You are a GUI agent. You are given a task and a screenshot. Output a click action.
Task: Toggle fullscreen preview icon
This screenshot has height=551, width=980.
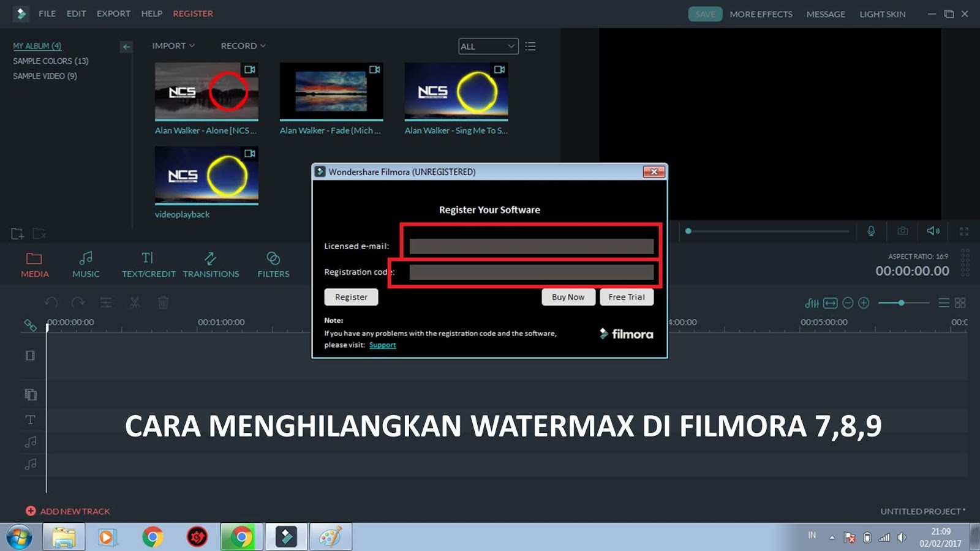pos(964,231)
